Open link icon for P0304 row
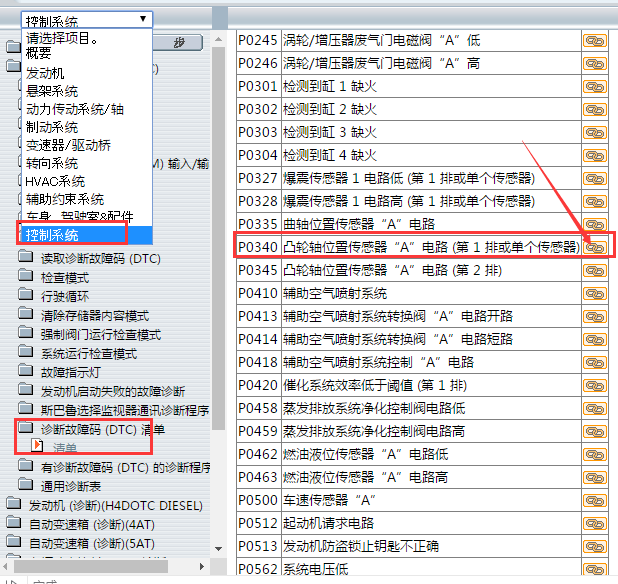 (x=595, y=156)
